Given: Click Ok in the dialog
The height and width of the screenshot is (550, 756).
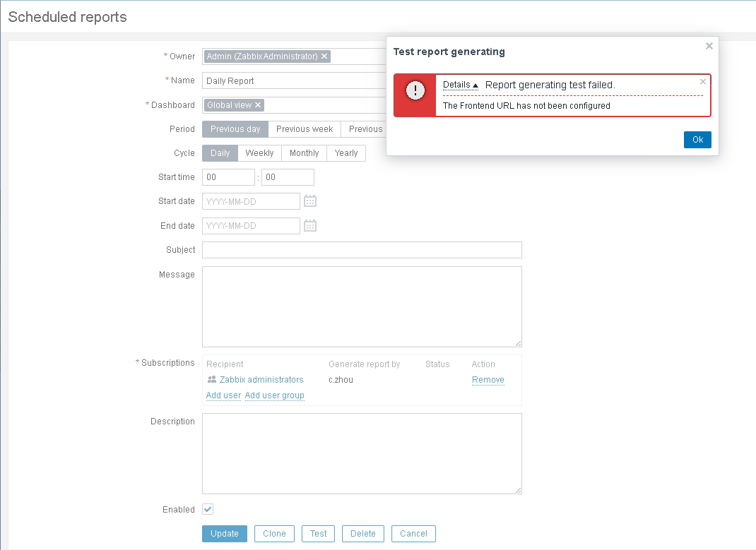Looking at the screenshot, I should tap(697, 140).
